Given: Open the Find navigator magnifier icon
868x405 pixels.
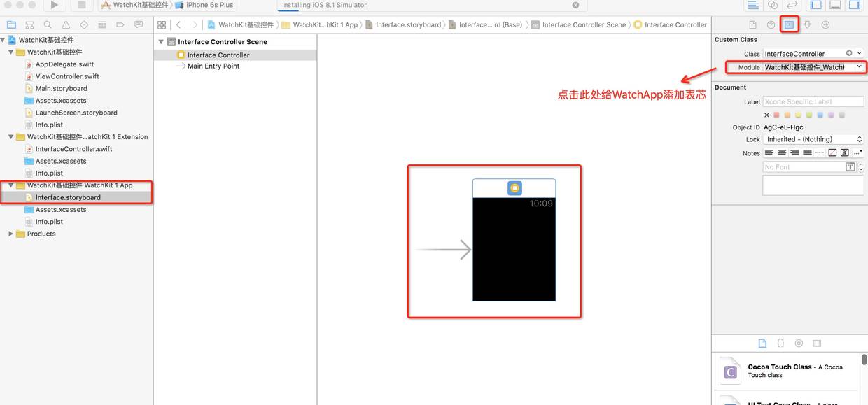Looking at the screenshot, I should (x=48, y=24).
